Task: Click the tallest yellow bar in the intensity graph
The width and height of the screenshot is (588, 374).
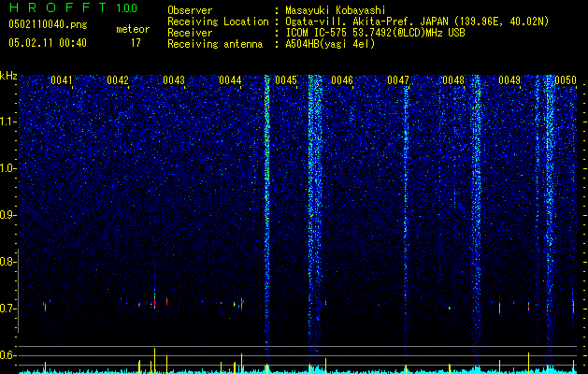Action: point(154,361)
